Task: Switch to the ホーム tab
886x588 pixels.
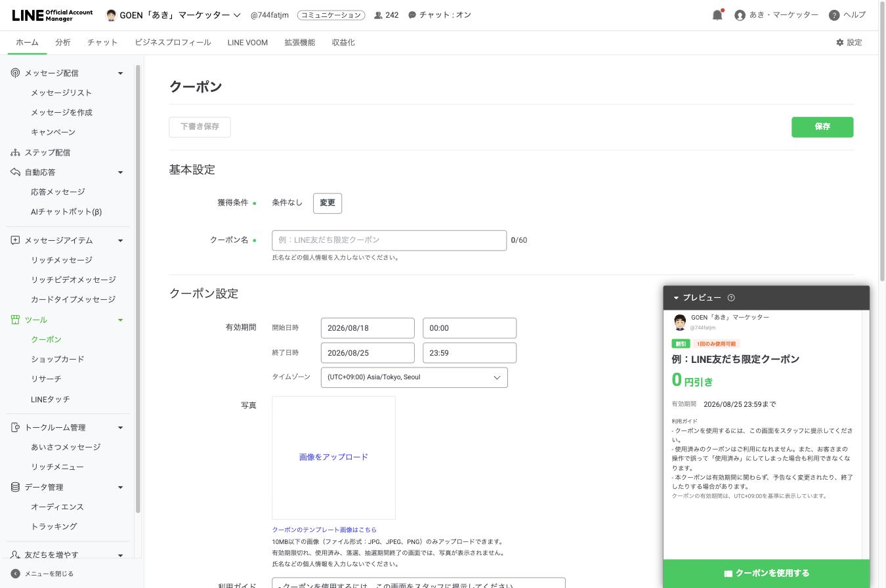Action: point(27,43)
